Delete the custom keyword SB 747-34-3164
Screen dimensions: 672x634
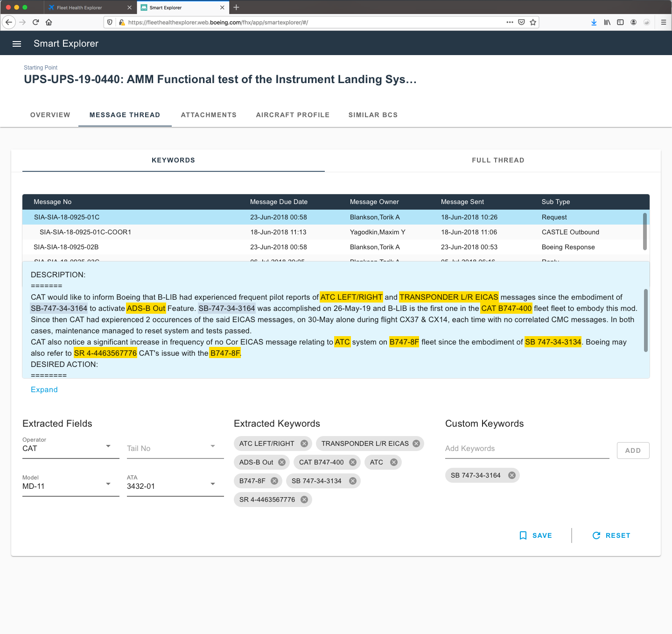coord(512,475)
